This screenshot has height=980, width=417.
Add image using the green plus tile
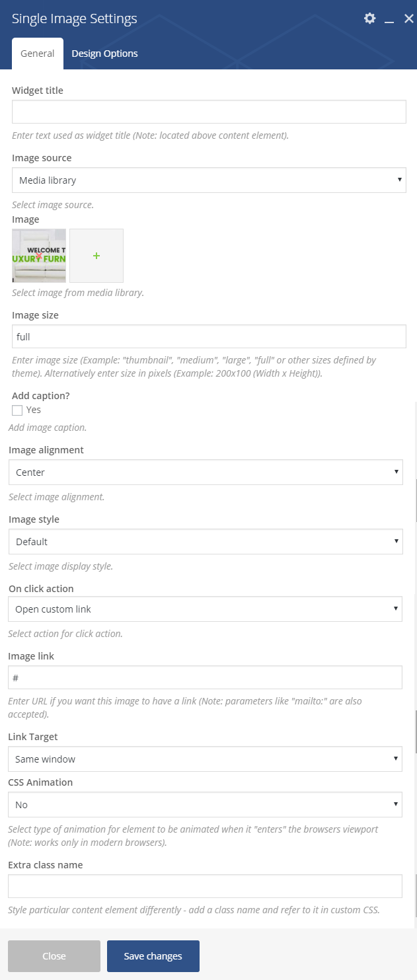(x=96, y=256)
